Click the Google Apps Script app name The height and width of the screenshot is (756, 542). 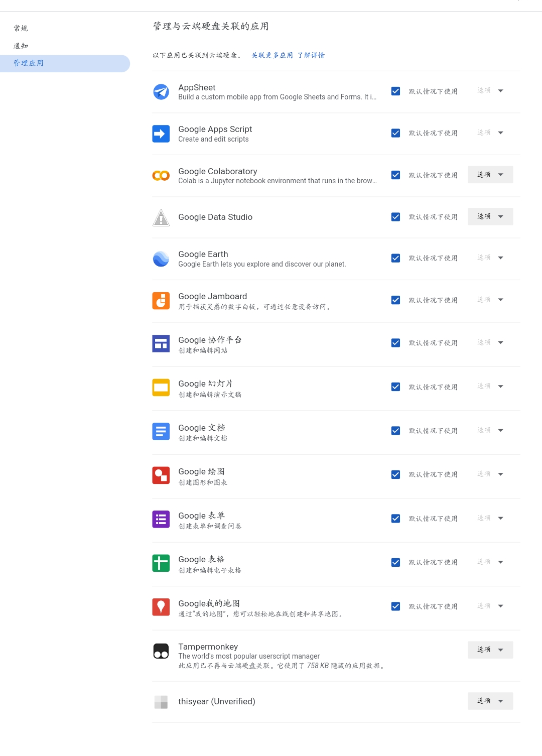point(215,129)
